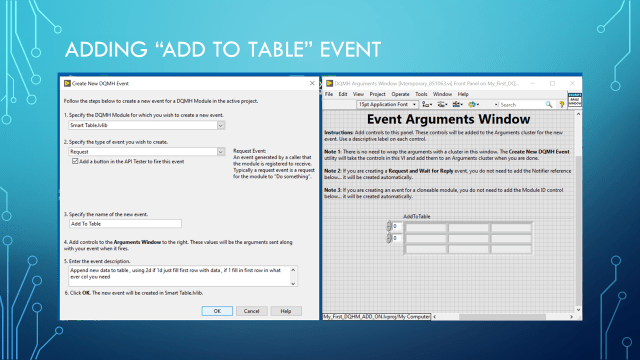Click the VI icon pane thumbnail
This screenshot has height=360, width=640.
pyautogui.click(x=575, y=100)
